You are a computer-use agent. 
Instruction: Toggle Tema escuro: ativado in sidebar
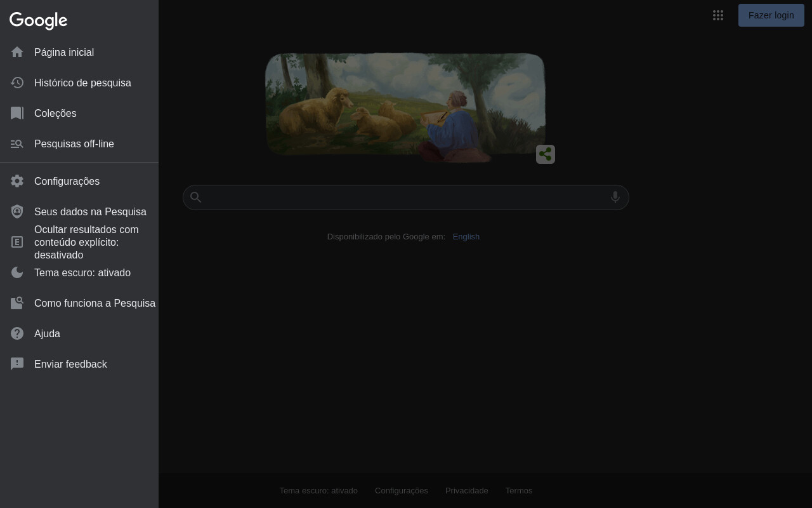tap(79, 272)
